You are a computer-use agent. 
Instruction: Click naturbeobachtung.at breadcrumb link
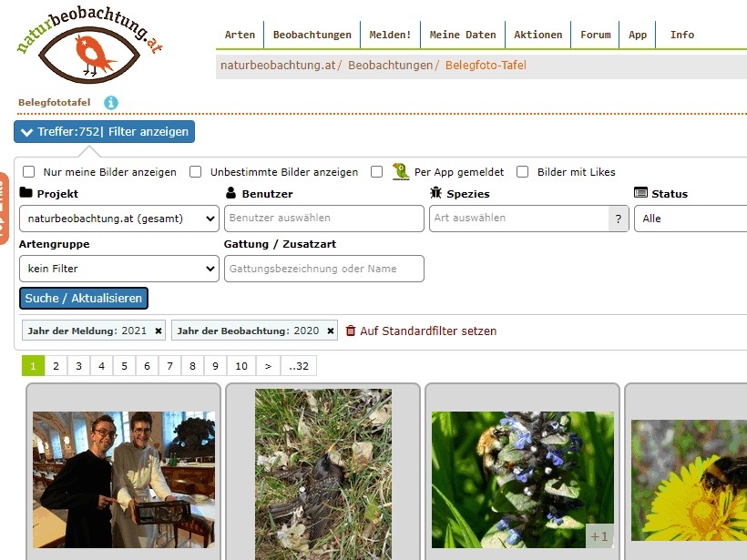point(278,66)
